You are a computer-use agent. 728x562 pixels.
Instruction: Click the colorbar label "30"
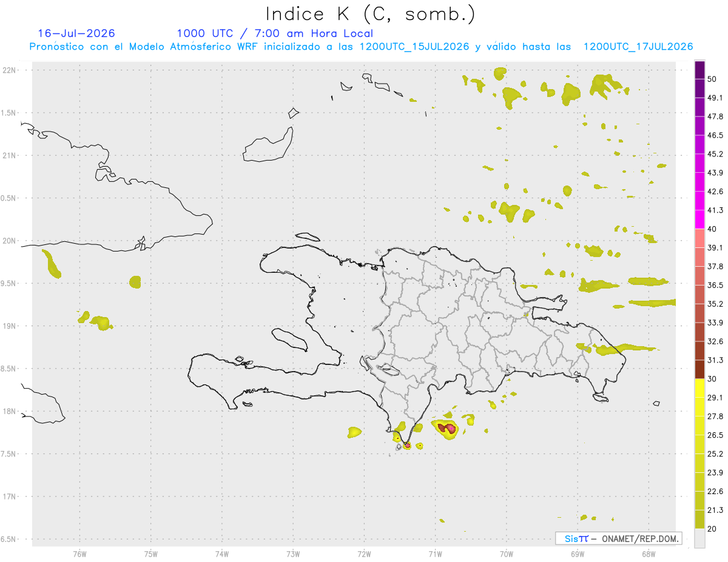coord(713,379)
